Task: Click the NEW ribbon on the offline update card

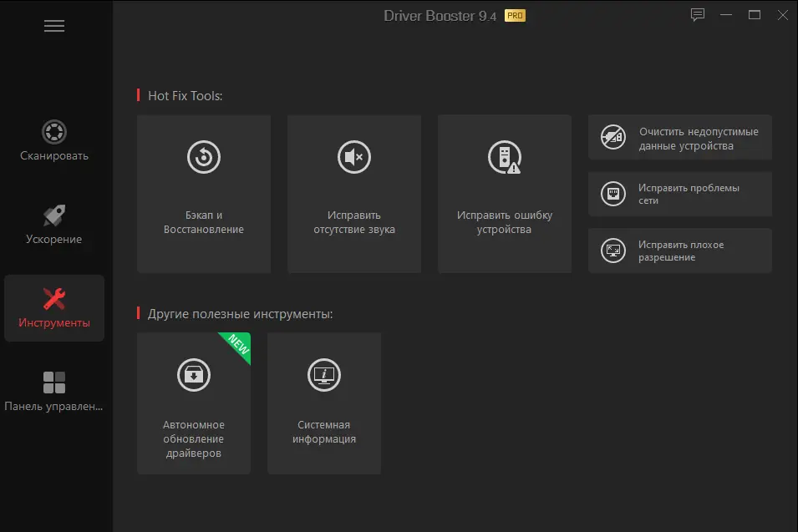Action: (238, 345)
